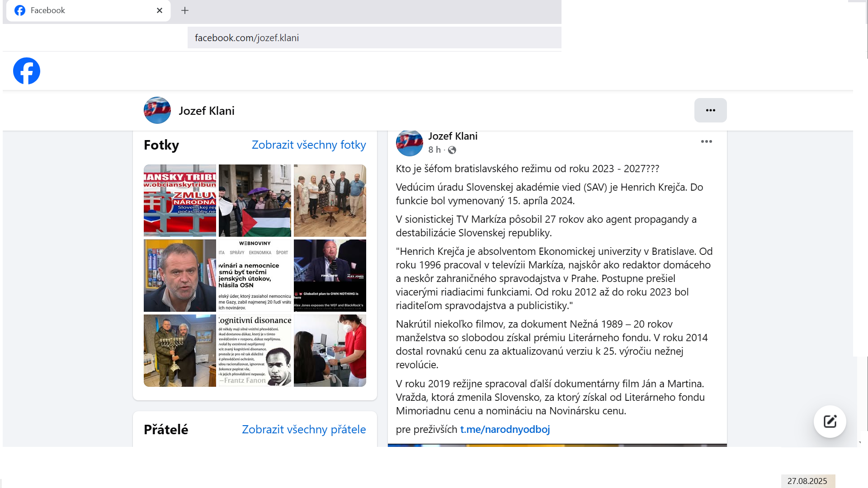Open the nurse in red uniform photo

(330, 351)
